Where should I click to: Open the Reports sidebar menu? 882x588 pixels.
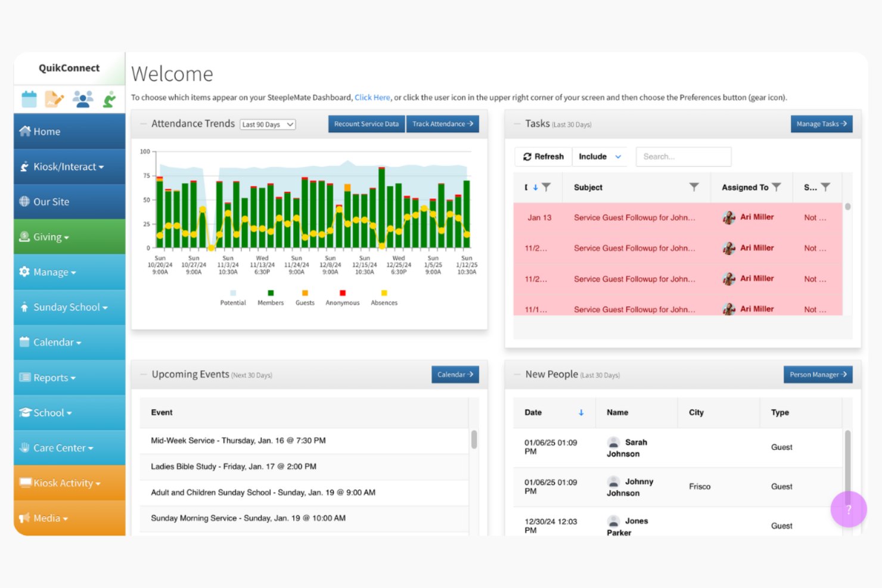coord(69,378)
